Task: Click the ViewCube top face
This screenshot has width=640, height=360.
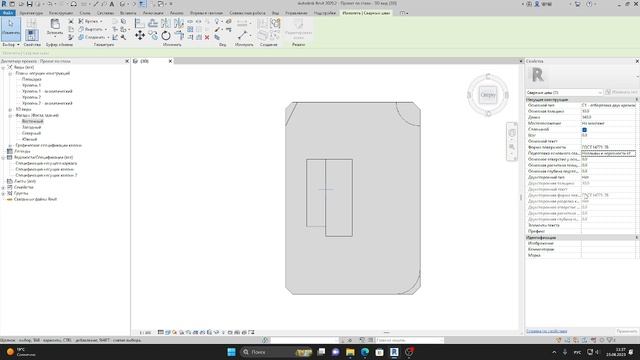Action: point(487,95)
